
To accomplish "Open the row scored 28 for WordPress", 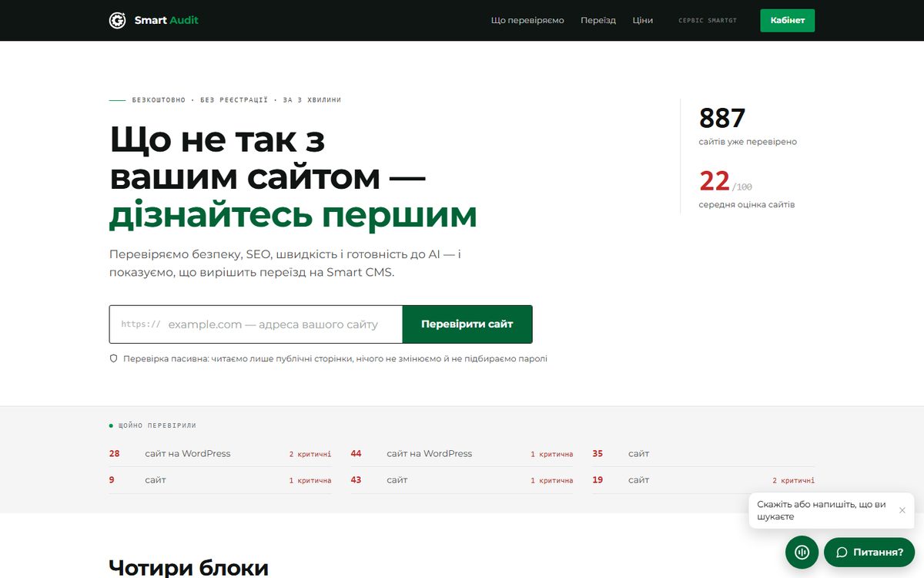I will (x=220, y=454).
